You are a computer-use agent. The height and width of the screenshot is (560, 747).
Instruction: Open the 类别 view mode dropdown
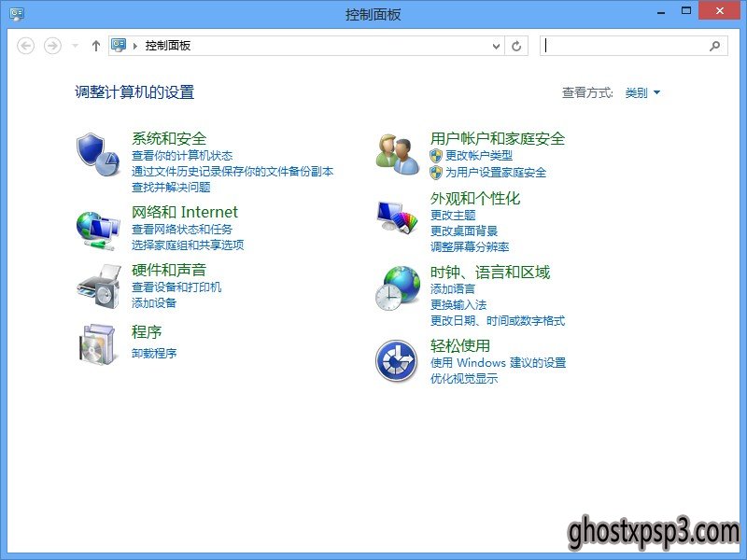coord(642,92)
